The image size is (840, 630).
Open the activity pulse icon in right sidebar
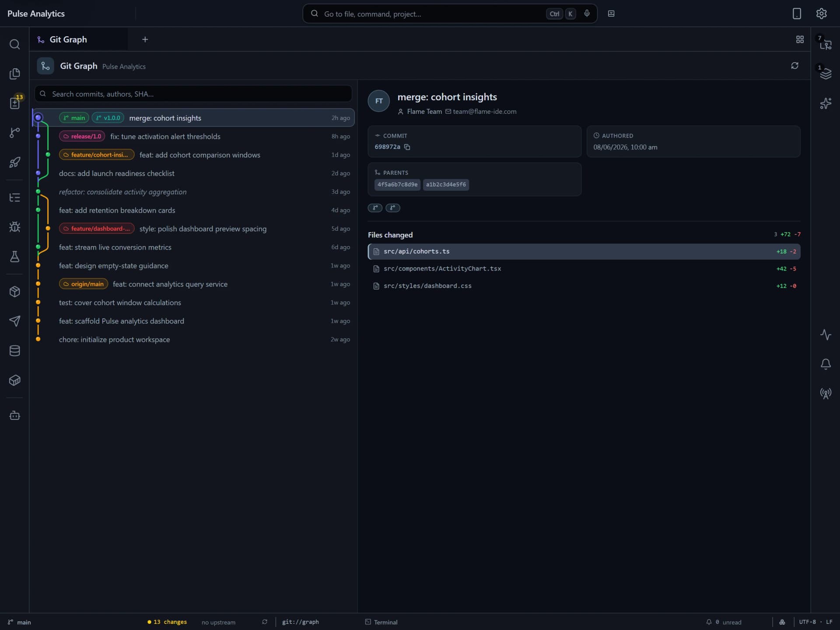826,334
